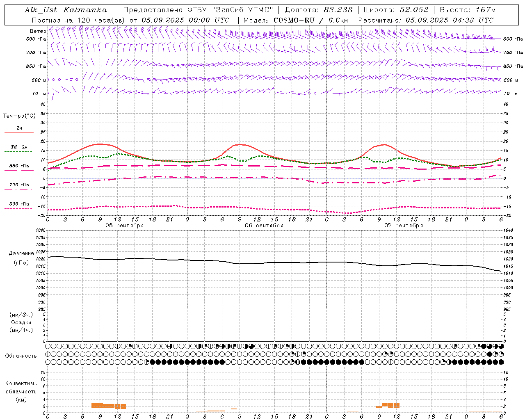
Task: Select the text ФГБУ "ЗапСиб УГМС"
Action: [x=230, y=10]
